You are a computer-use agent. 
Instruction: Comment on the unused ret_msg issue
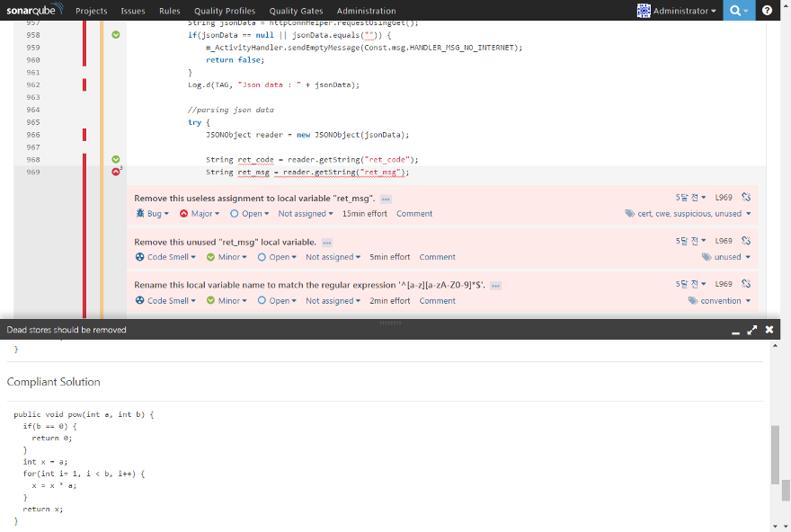[x=437, y=257]
